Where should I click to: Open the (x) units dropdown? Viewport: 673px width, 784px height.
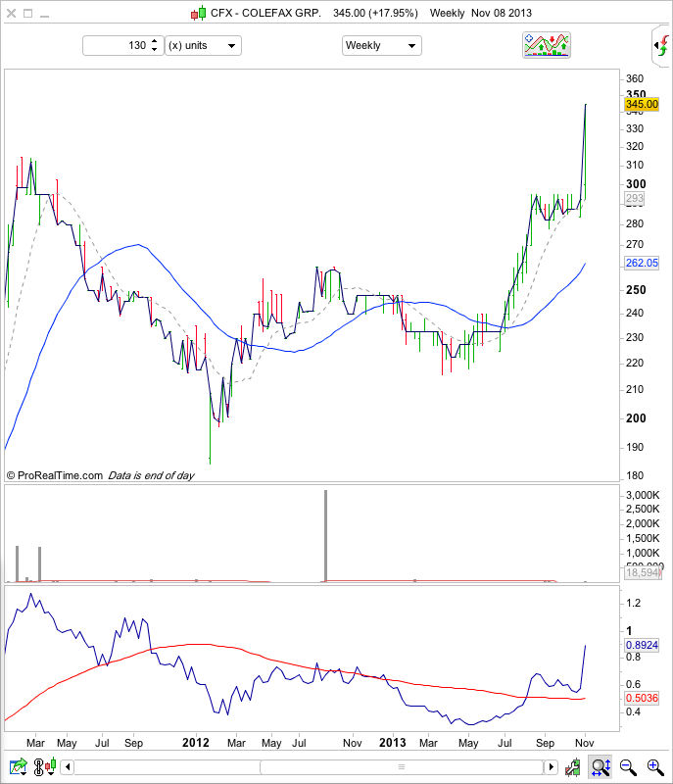[x=204, y=45]
